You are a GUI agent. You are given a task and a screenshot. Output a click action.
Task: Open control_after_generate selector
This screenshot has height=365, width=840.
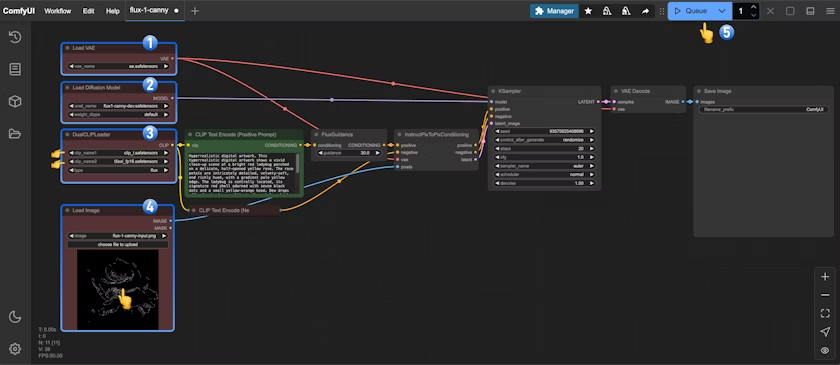tap(544, 139)
